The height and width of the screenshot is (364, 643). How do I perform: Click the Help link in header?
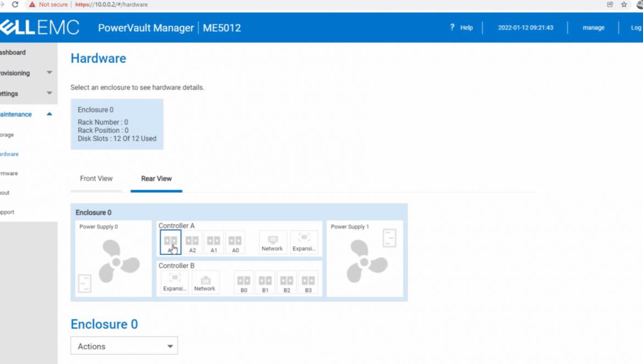tap(466, 27)
